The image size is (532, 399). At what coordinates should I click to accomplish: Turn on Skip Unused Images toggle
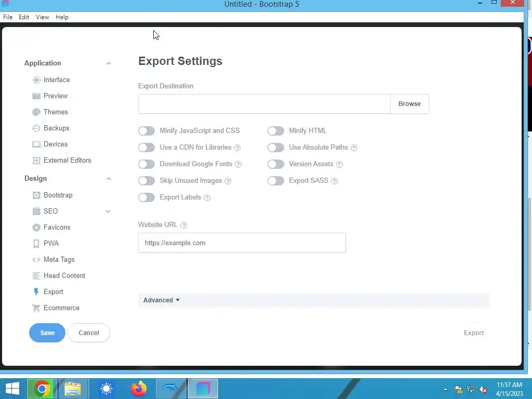(147, 181)
